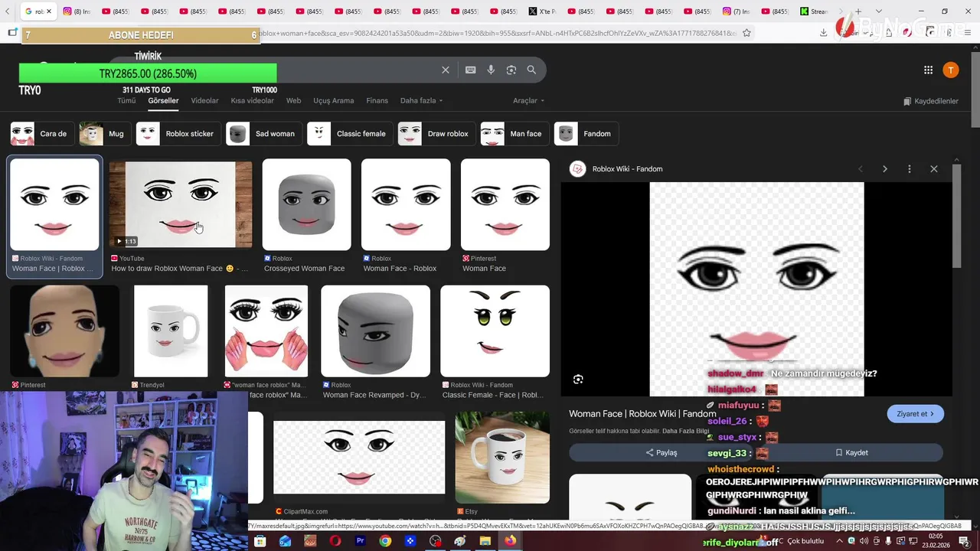Start voice search with microphone icon

491,70
